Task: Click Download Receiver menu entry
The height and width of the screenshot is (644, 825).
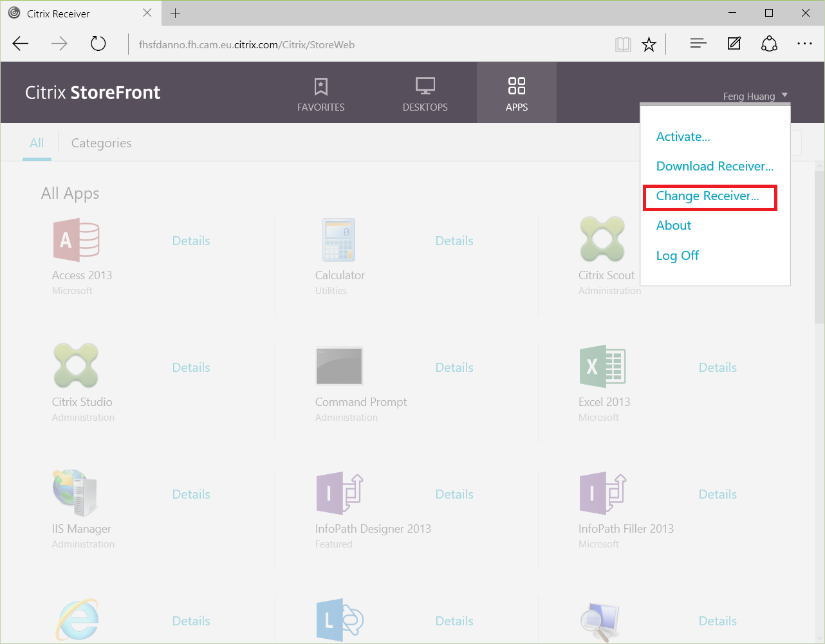Action: [714, 167]
